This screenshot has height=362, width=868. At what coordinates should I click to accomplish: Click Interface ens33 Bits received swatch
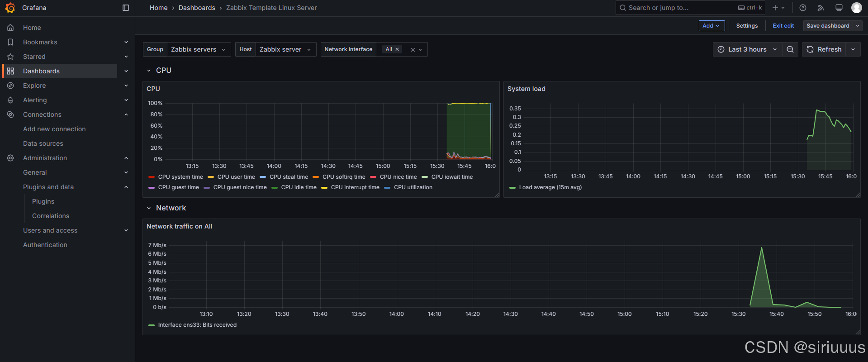[152, 325]
